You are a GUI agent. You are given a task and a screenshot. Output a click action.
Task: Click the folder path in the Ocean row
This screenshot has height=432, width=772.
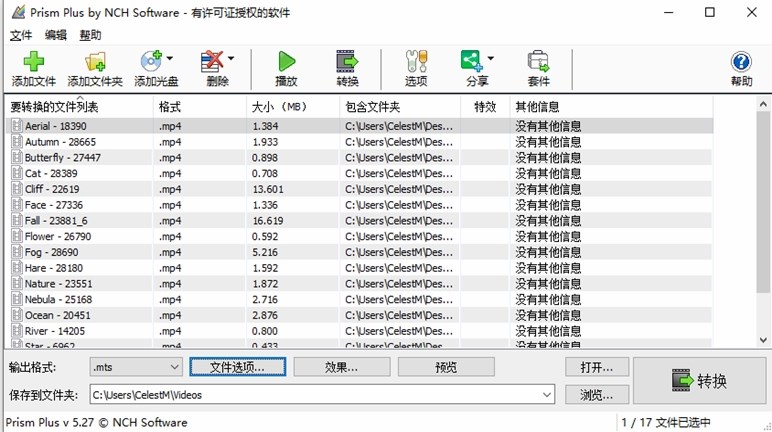point(399,315)
